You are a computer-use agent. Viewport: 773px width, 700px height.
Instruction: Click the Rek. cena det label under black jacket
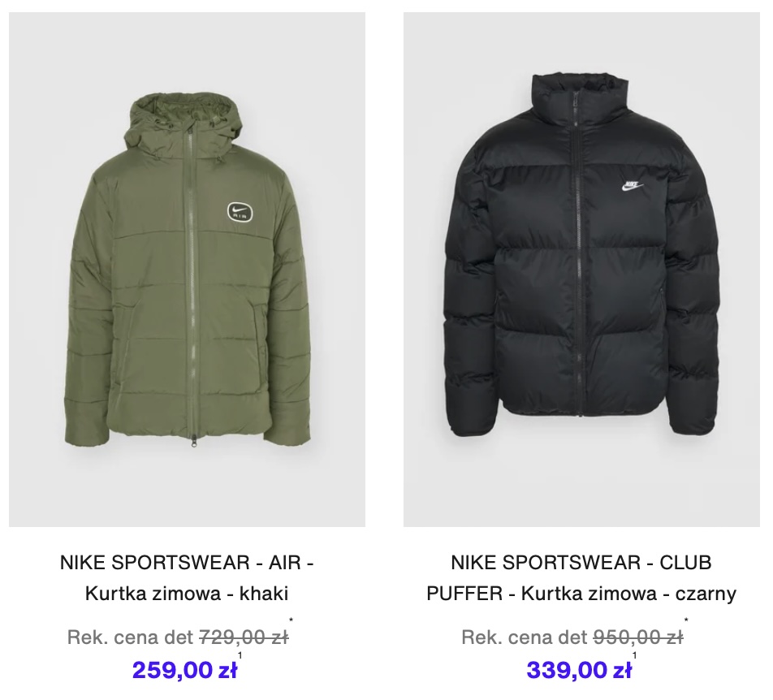525,637
